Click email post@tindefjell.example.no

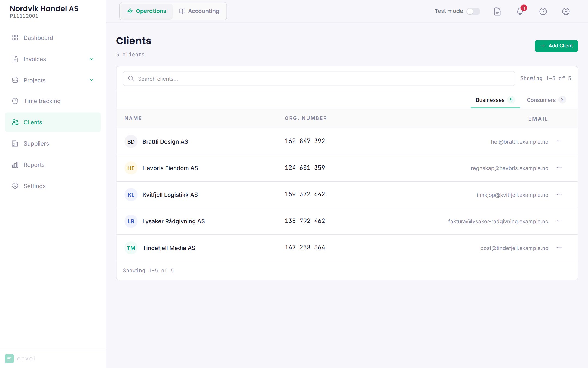514,248
